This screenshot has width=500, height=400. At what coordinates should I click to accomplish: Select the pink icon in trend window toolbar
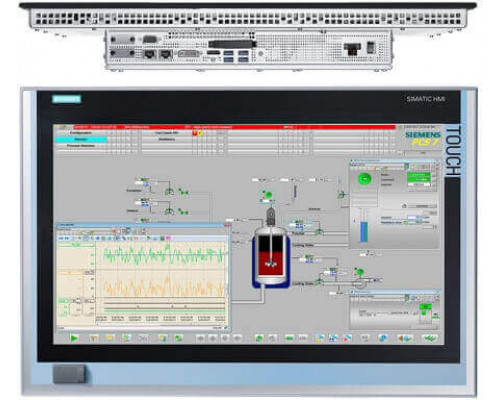click(x=169, y=238)
